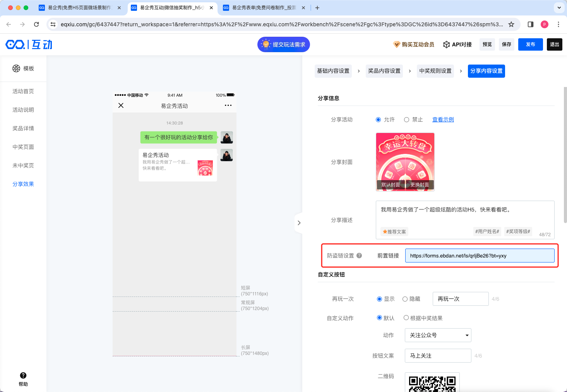This screenshot has width=567, height=392.
Task: Open the 查看示例 link
Action: coord(443,120)
